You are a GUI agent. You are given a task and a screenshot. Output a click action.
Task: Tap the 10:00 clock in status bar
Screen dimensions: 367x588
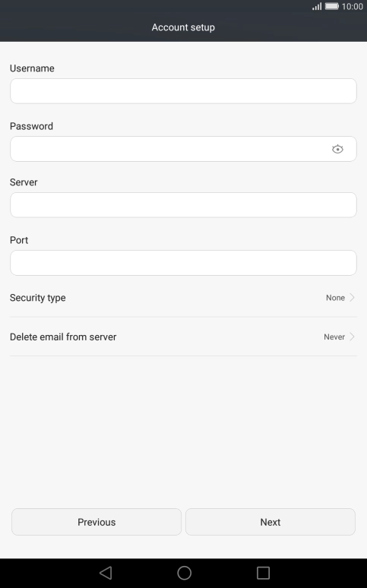(352, 6)
